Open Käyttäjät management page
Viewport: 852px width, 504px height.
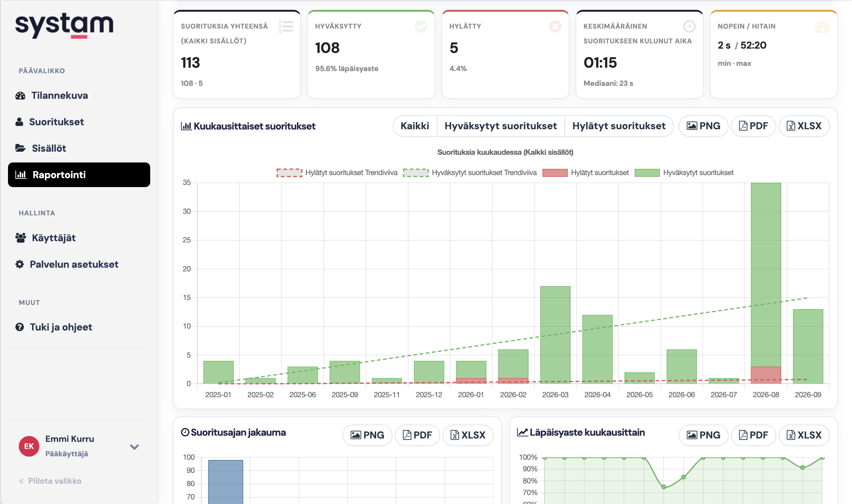click(79, 238)
